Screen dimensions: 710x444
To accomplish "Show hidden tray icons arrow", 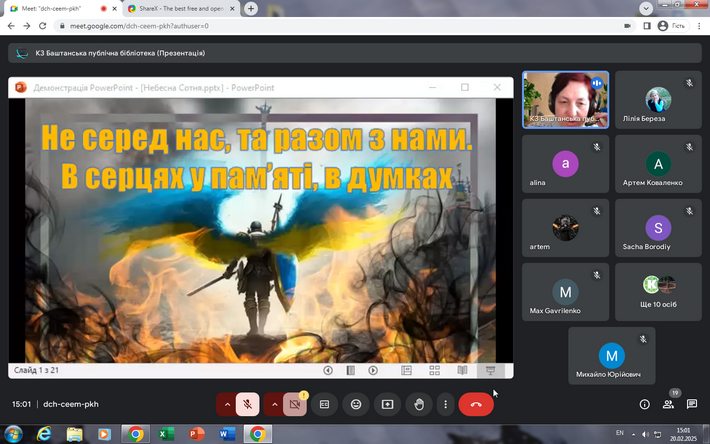I will tap(633, 434).
